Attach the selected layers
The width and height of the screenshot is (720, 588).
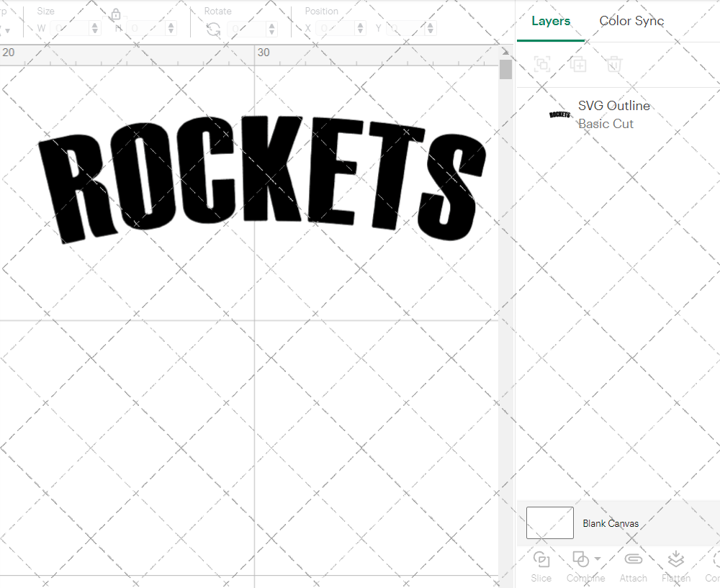633,565
